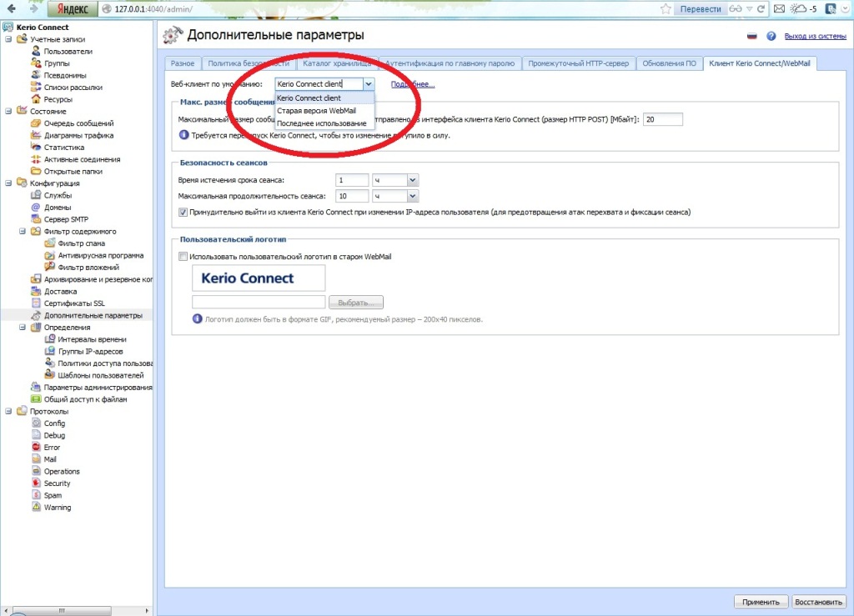The image size is (854, 616).
Task: Click the maximum message size input field
Action: point(662,120)
